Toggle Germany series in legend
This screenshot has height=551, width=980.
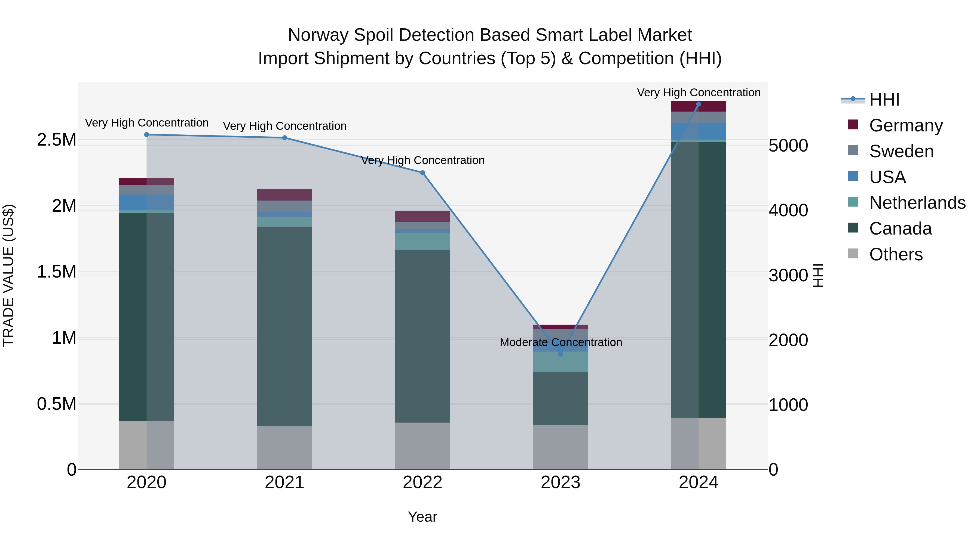[x=895, y=125]
